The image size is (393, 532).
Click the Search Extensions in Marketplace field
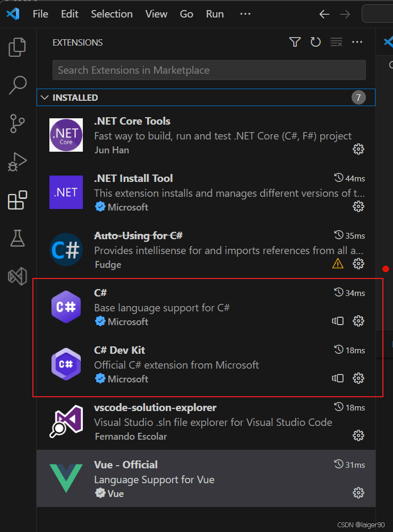(x=209, y=70)
